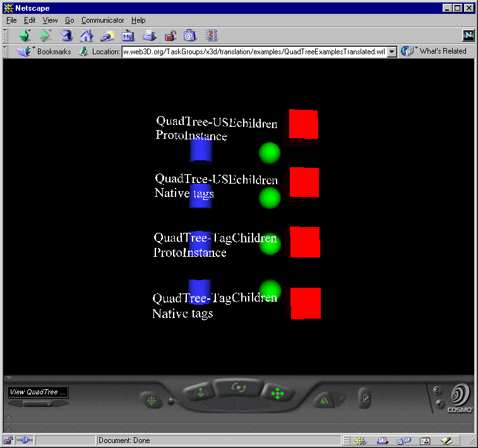
Task: Open the View QuadTree viewpoint list
Action: click(x=38, y=392)
